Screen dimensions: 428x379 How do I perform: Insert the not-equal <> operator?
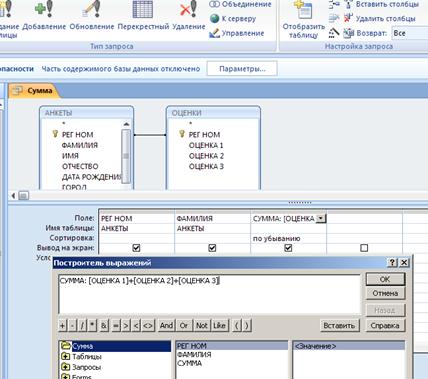click(148, 325)
